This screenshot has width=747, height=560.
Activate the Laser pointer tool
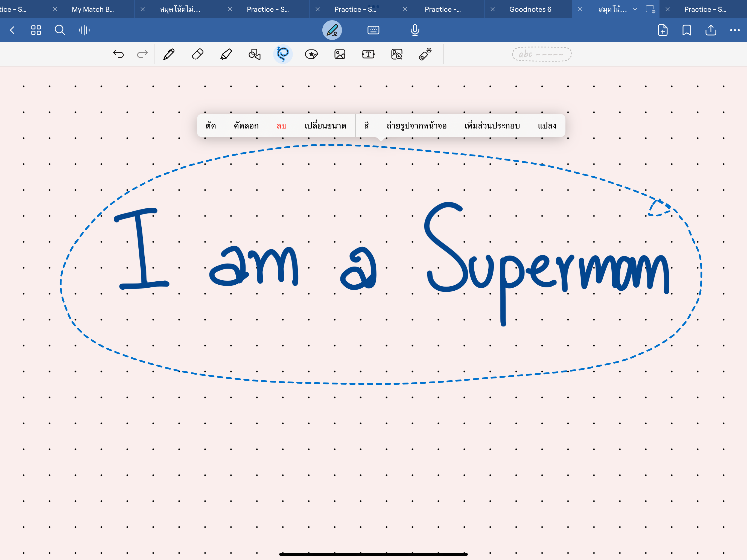[425, 54]
